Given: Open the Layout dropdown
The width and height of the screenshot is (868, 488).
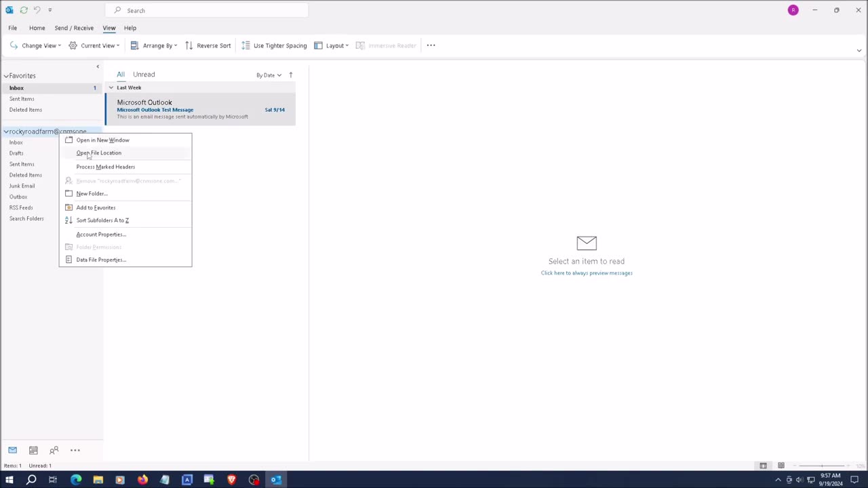Looking at the screenshot, I should point(331,45).
